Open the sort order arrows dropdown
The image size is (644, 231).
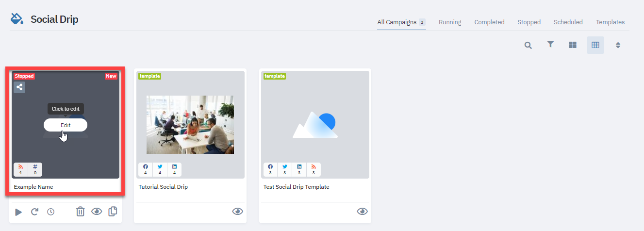click(618, 45)
